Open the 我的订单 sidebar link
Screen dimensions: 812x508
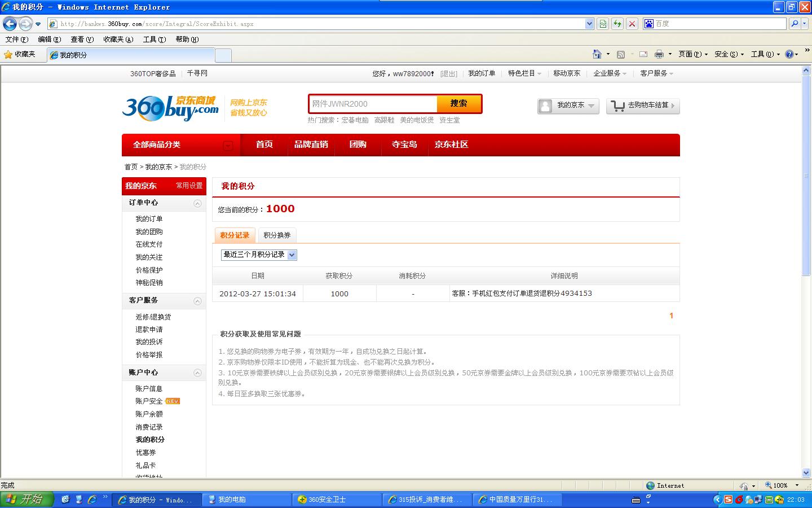(149, 219)
